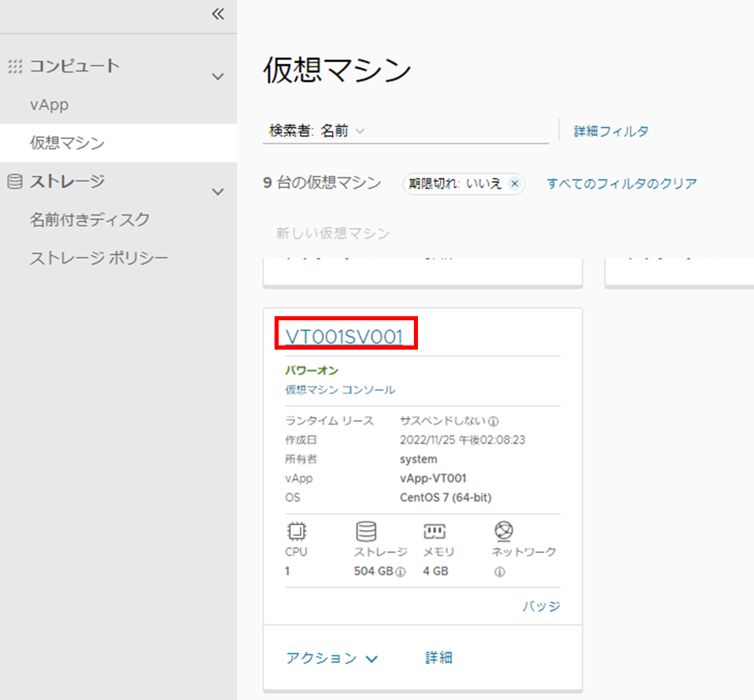The image size is (754, 700).
Task: Click the パワーオン status text
Action: pos(311,370)
